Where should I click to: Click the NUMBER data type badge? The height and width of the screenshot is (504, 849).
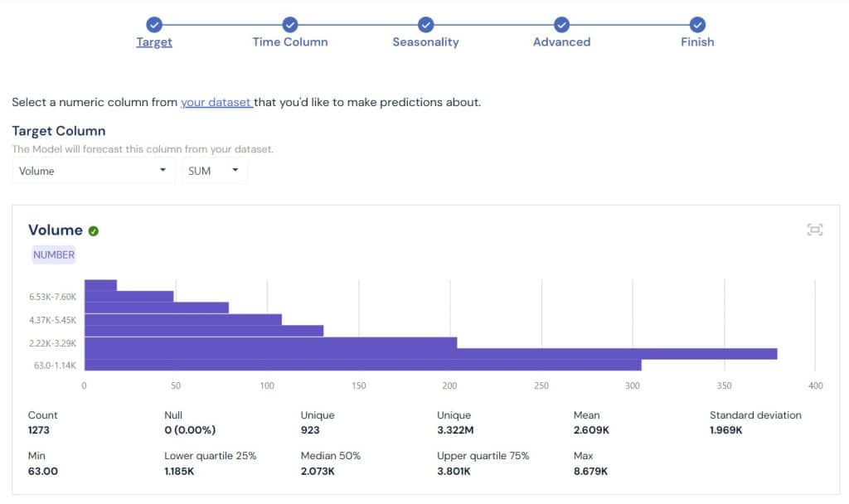click(x=53, y=254)
